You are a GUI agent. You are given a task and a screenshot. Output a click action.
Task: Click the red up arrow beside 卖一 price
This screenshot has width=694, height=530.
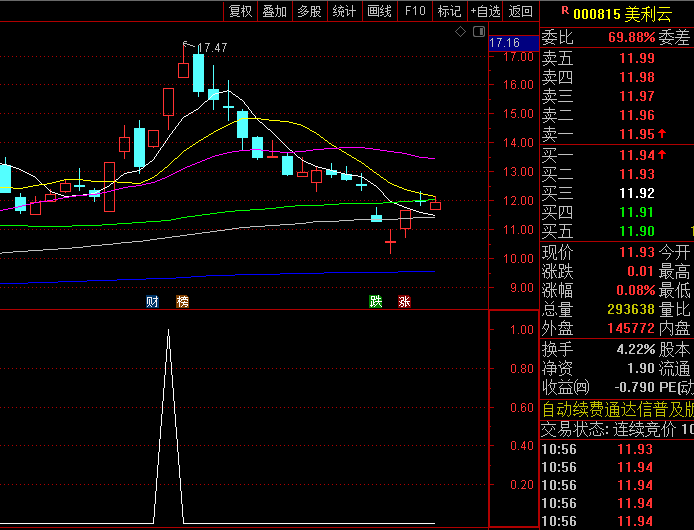point(662,133)
